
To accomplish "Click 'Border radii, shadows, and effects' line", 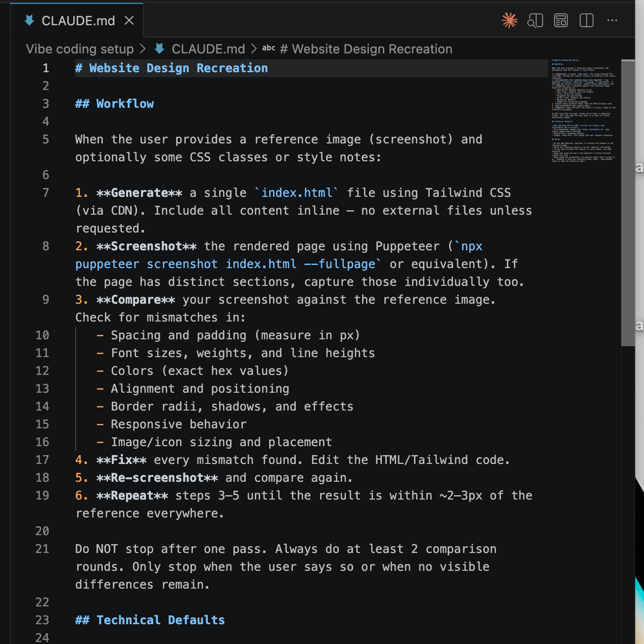I will point(232,407).
